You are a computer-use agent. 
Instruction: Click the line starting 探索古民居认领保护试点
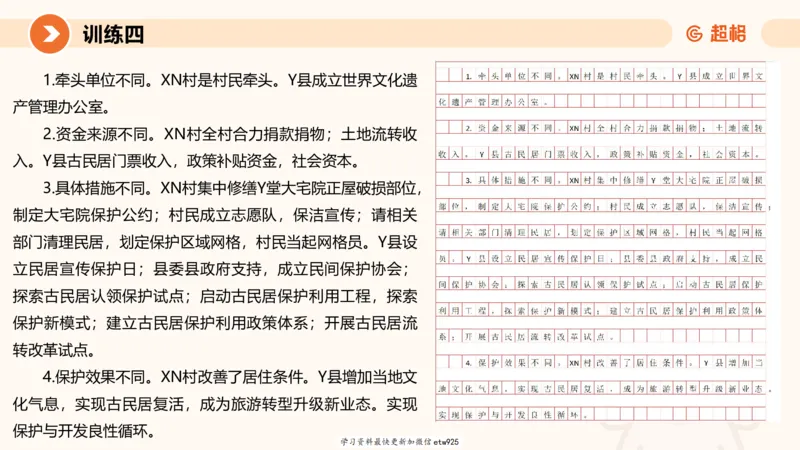point(215,296)
